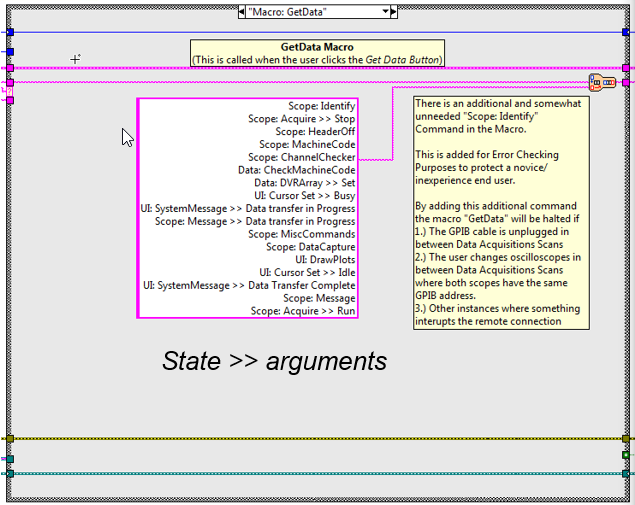Click the "State >> arguments" label
Image resolution: width=635 pixels, height=505 pixels.
[274, 360]
